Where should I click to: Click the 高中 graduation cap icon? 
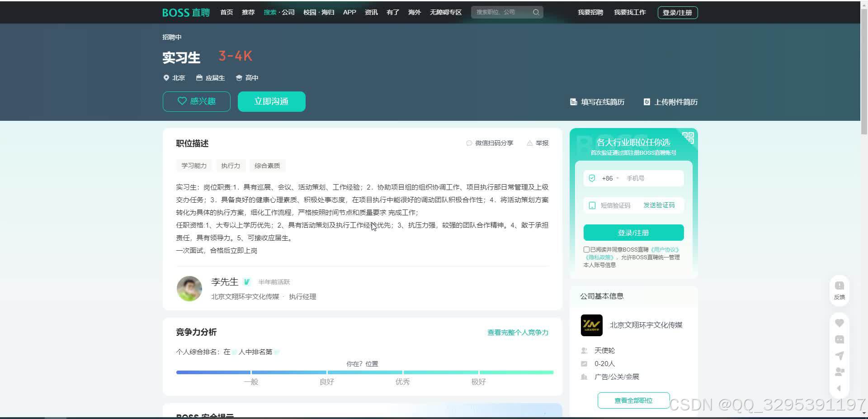click(239, 78)
